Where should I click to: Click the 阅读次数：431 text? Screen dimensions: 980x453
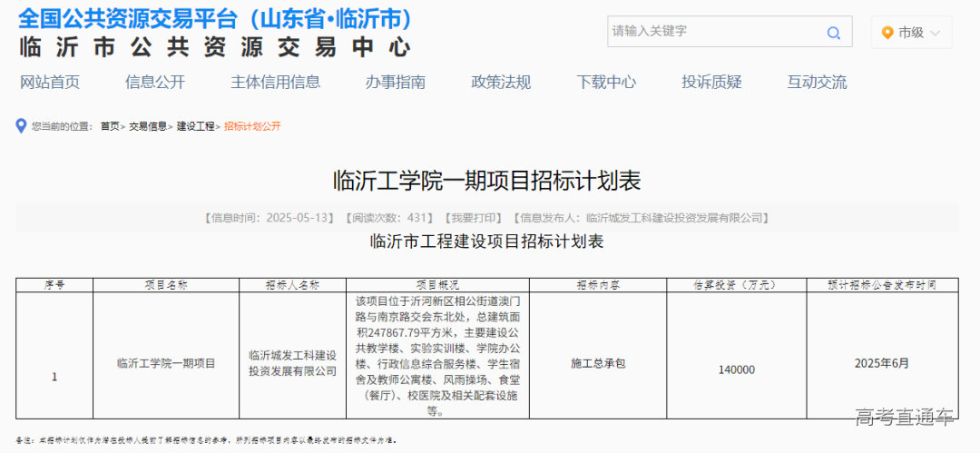pos(388,218)
